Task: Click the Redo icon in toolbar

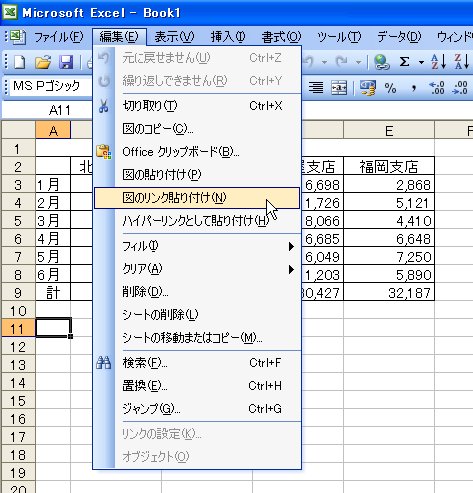Action: [x=342, y=62]
